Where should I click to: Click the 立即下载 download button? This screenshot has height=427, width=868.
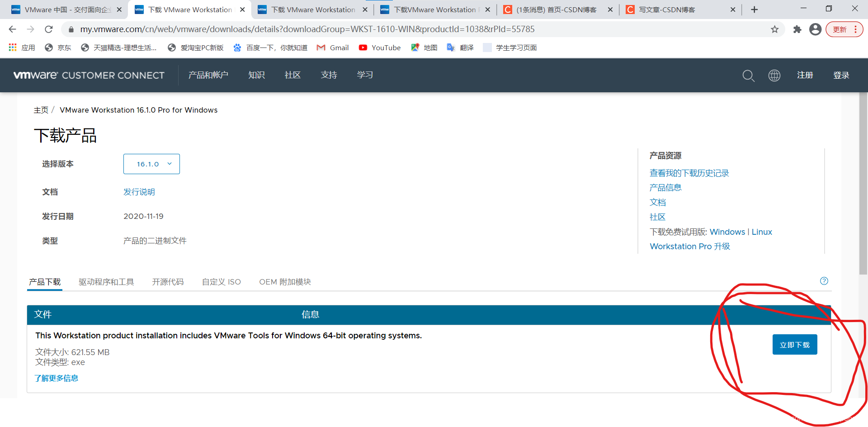[x=795, y=345]
